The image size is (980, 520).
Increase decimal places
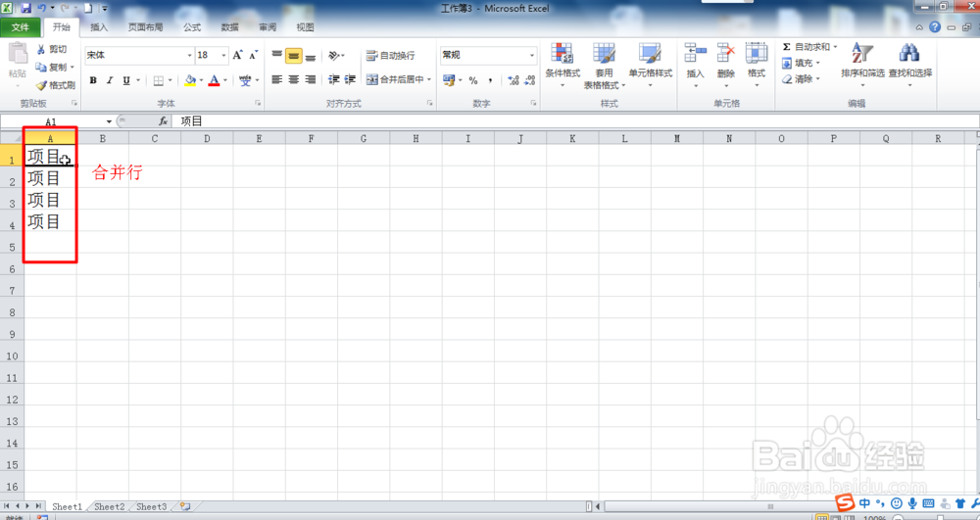514,80
